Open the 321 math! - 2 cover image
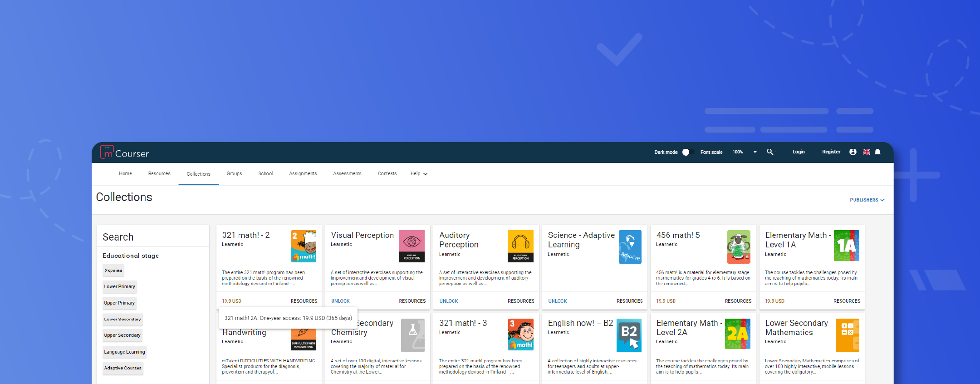The width and height of the screenshot is (980, 384). click(304, 246)
